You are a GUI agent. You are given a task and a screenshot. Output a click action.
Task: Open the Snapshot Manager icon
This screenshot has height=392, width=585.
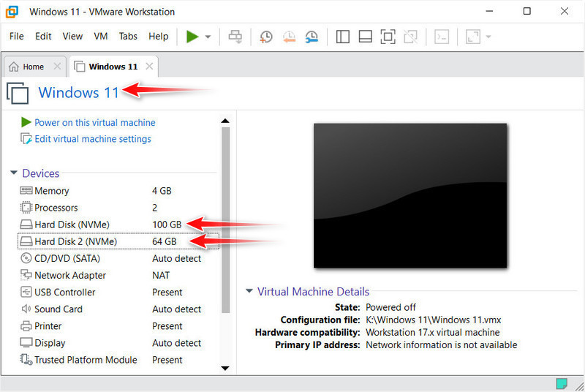312,37
